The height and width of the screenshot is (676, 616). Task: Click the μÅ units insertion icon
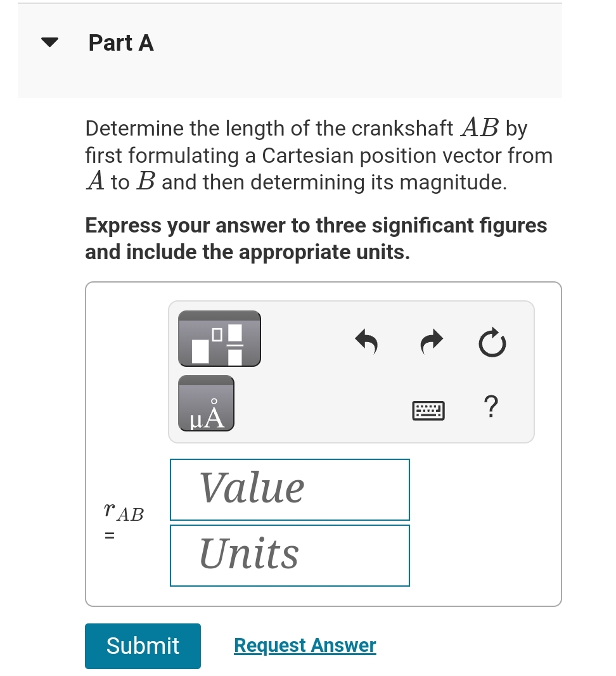[x=206, y=403]
